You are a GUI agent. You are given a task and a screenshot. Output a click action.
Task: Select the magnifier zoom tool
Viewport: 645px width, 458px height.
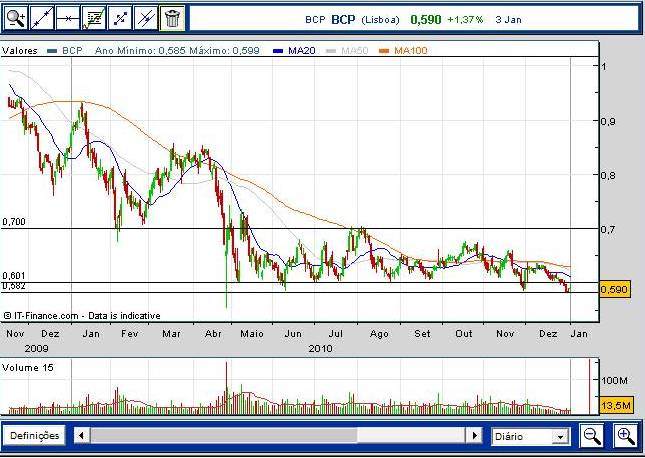(x=16, y=18)
